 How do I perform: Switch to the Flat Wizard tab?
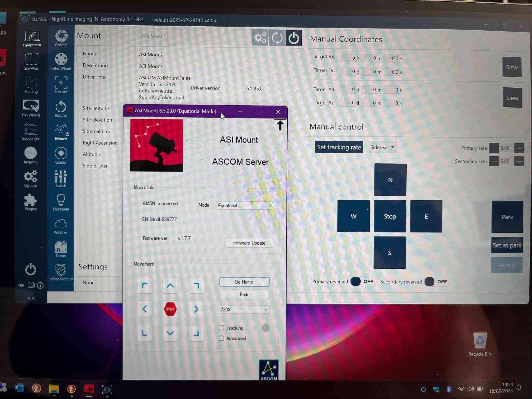pos(31,108)
